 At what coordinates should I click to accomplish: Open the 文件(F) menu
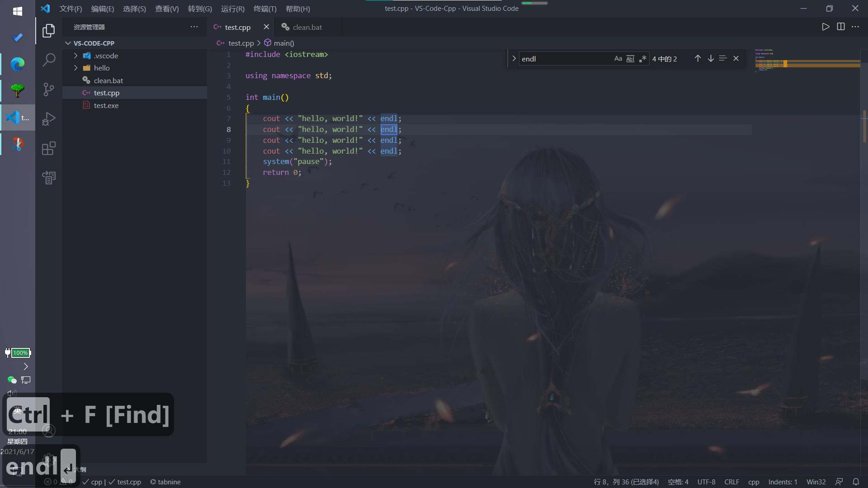pyautogui.click(x=71, y=9)
